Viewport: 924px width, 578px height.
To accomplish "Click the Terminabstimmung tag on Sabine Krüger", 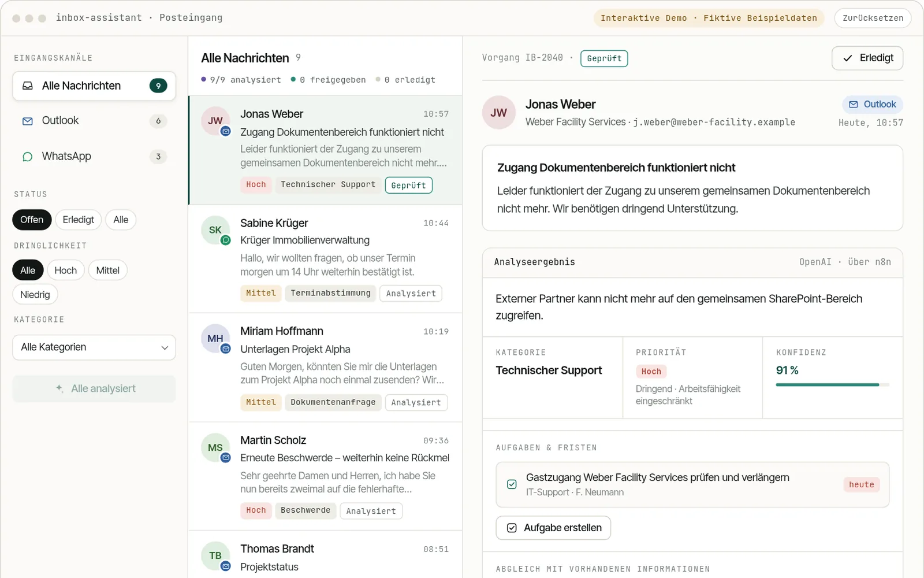I will pos(330,294).
